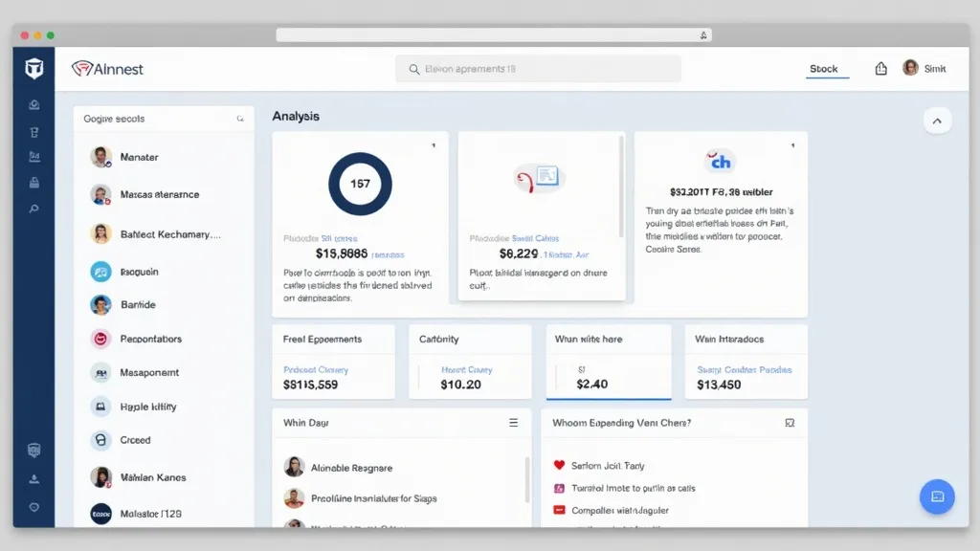Image resolution: width=980 pixels, height=551 pixels.
Task: Collapse panel using the up chevron button
Action: pyautogui.click(x=937, y=121)
